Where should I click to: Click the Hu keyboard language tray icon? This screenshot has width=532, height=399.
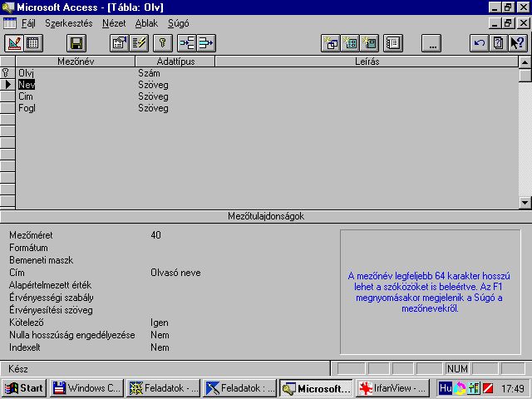coord(445,388)
